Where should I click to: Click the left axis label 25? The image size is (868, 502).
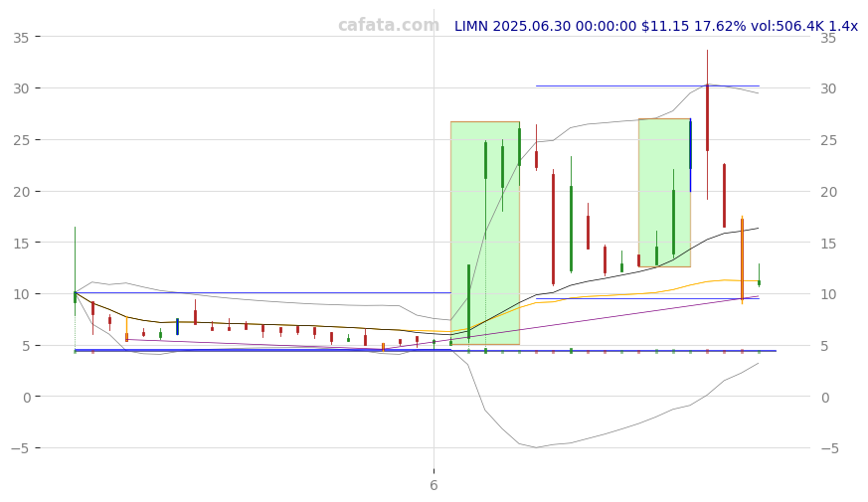click(x=21, y=140)
